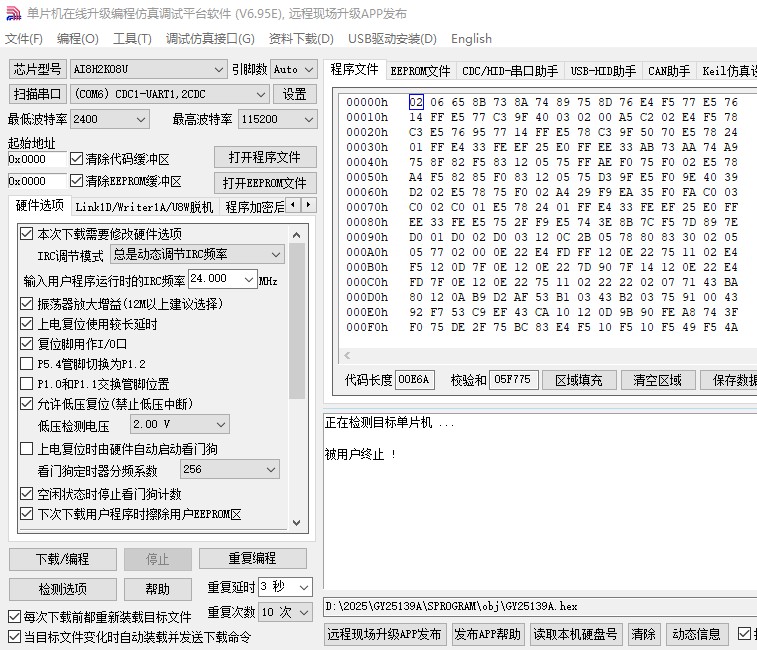Viewport: 757px width, 650px height.
Task: Uncheck 本次下载需要修改硬件选项
Action: click(27, 234)
